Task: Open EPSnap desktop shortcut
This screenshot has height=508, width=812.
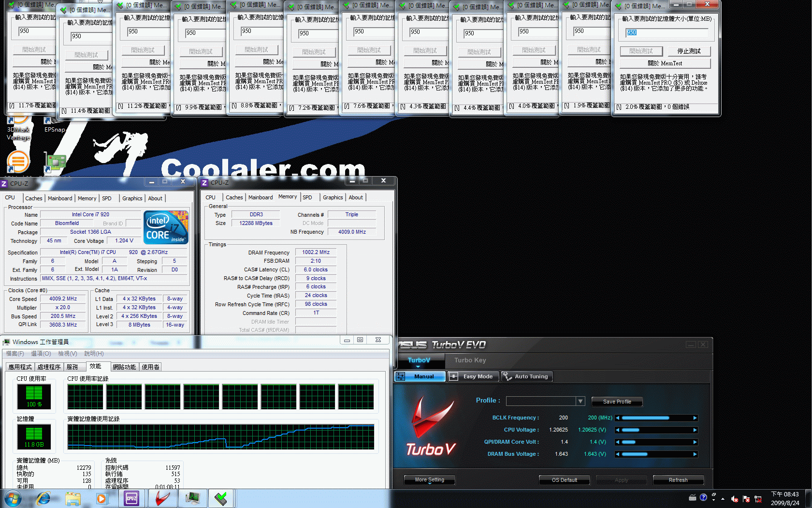Action: pos(54,125)
